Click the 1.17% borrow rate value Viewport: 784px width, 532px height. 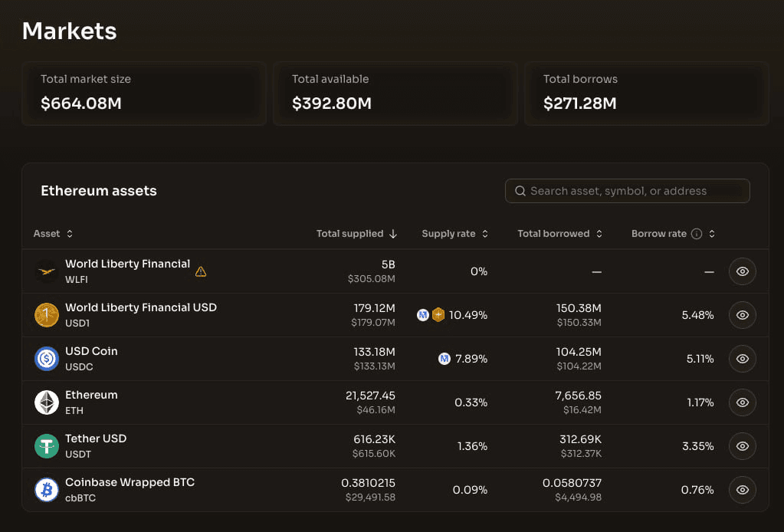point(700,402)
